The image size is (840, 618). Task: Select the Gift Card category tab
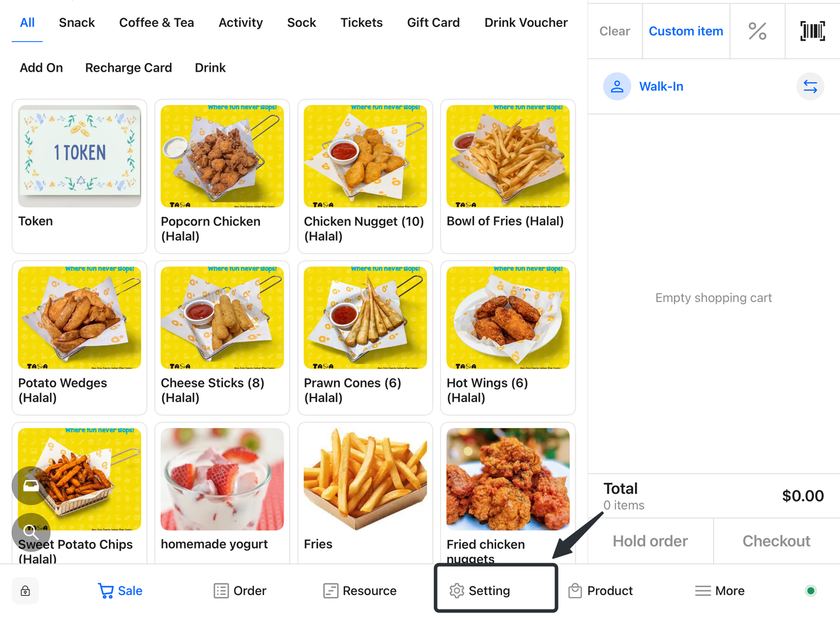click(x=433, y=22)
